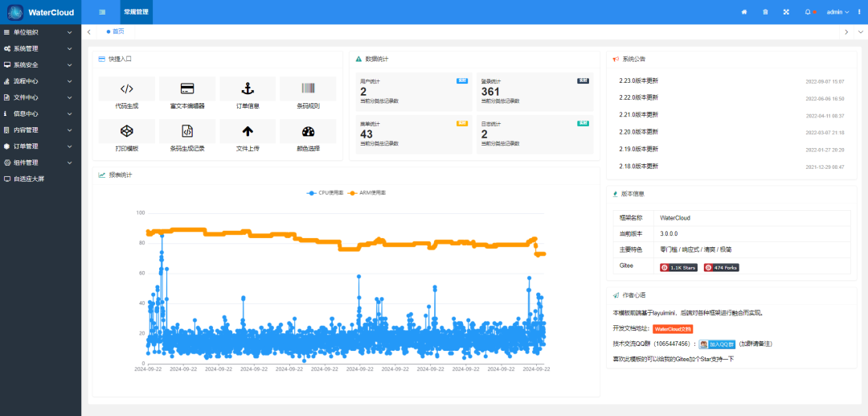The image size is (868, 416).
Task: Click the WaterCloud文档 documentation button
Action: point(672,328)
